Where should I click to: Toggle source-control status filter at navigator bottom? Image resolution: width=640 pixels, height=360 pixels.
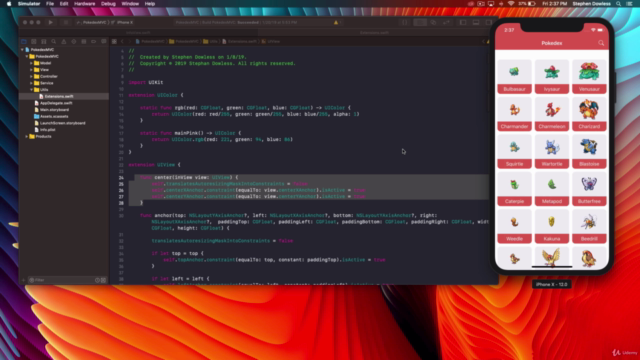[x=103, y=280]
